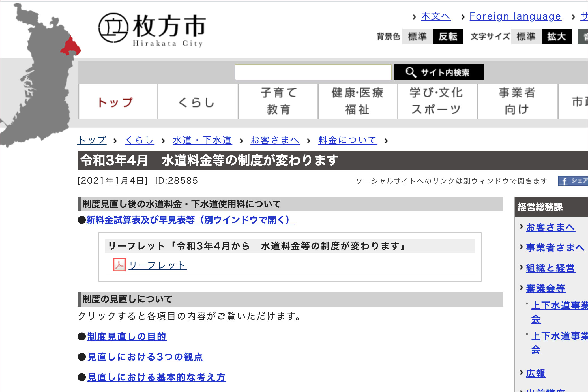This screenshot has height=392, width=588.
Task: Set text size to 拡大
Action: click(556, 37)
